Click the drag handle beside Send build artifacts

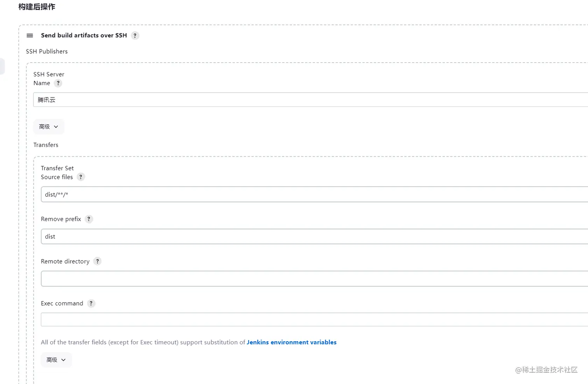tap(30, 35)
